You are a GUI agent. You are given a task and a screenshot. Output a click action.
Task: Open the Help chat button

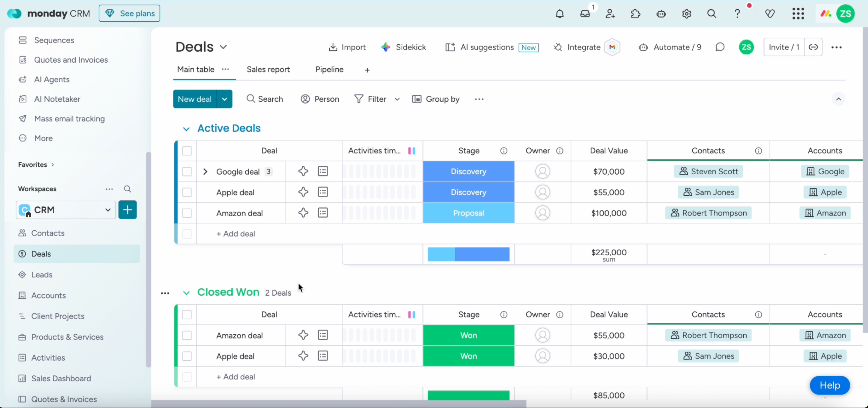pos(830,385)
